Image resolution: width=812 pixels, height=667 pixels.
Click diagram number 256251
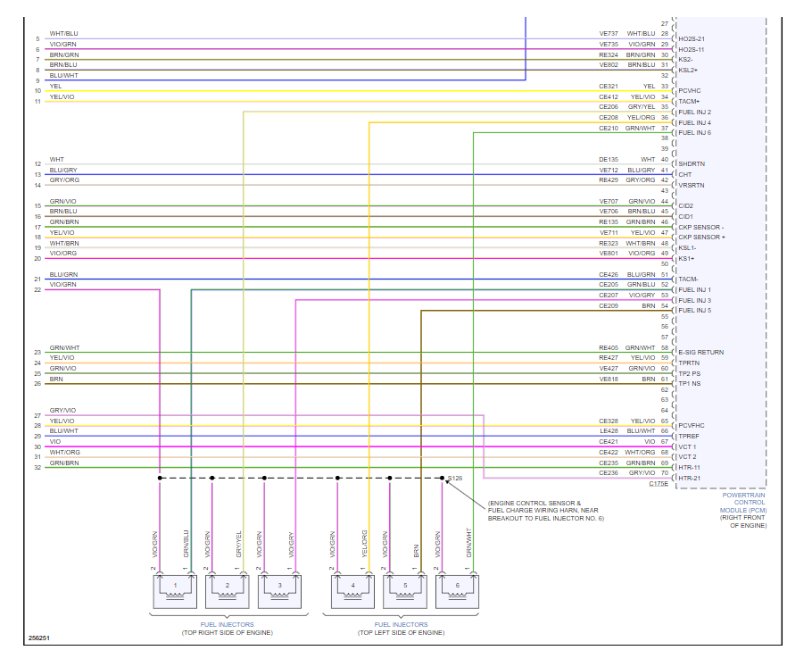coord(39,638)
